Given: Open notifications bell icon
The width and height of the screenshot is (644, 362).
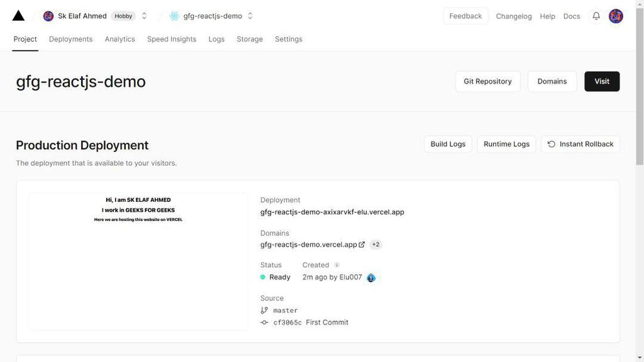Looking at the screenshot, I should (x=596, y=16).
